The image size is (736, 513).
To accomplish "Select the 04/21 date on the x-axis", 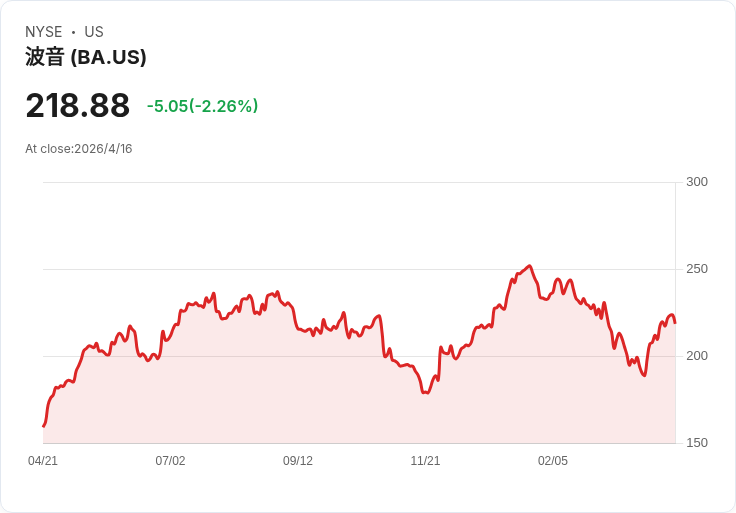I will click(x=43, y=461).
